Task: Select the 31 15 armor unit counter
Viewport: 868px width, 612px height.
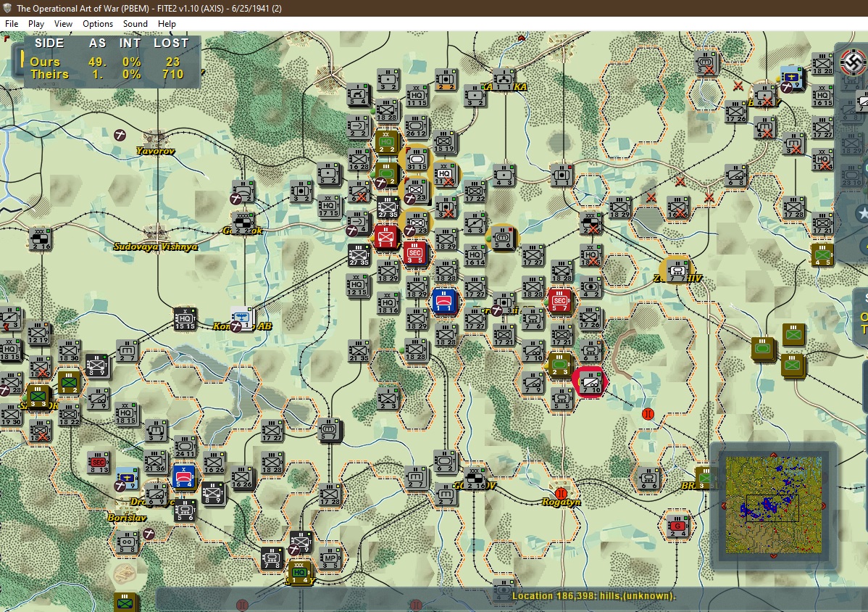Action: [x=417, y=160]
